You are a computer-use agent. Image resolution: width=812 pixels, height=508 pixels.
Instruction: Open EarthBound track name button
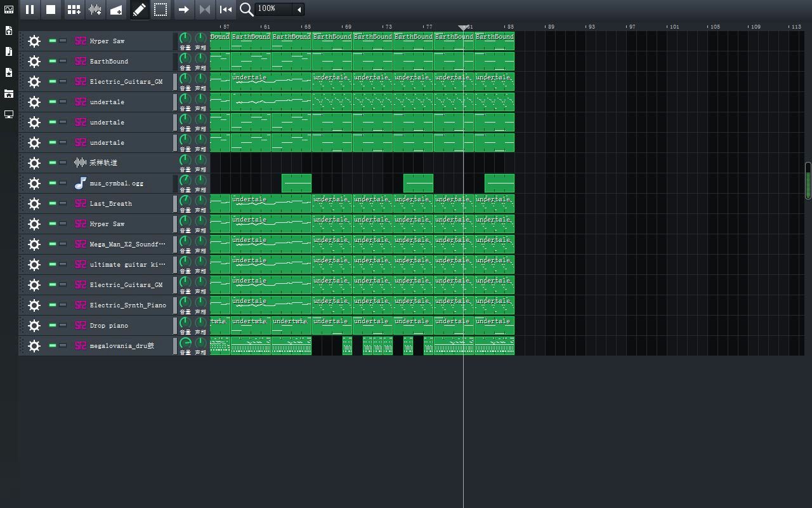[122, 62]
